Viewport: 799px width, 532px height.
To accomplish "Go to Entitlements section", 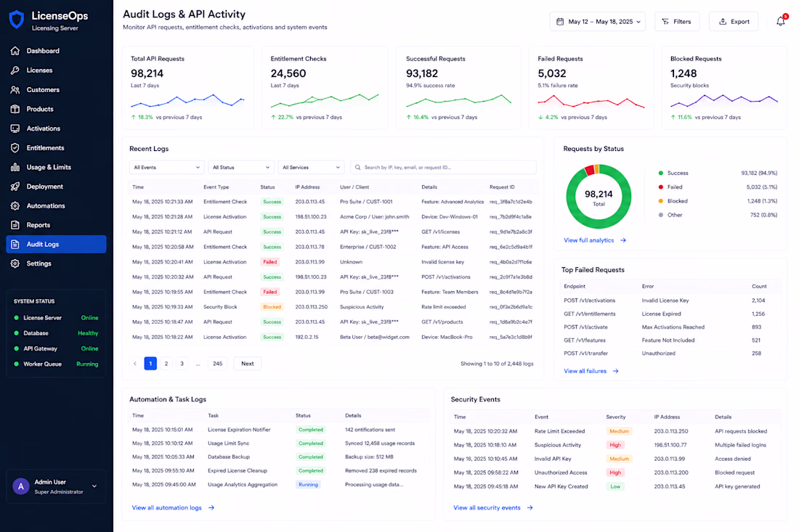I will click(56, 147).
